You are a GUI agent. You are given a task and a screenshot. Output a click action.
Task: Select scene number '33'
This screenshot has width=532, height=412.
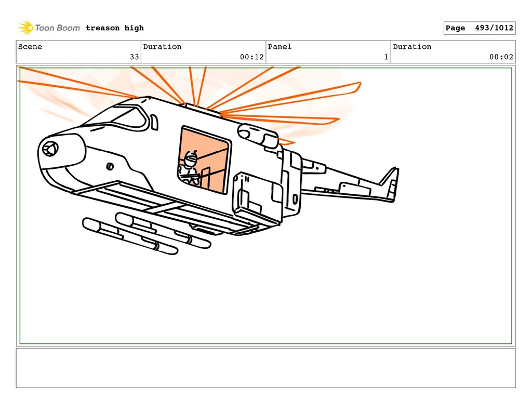point(135,57)
